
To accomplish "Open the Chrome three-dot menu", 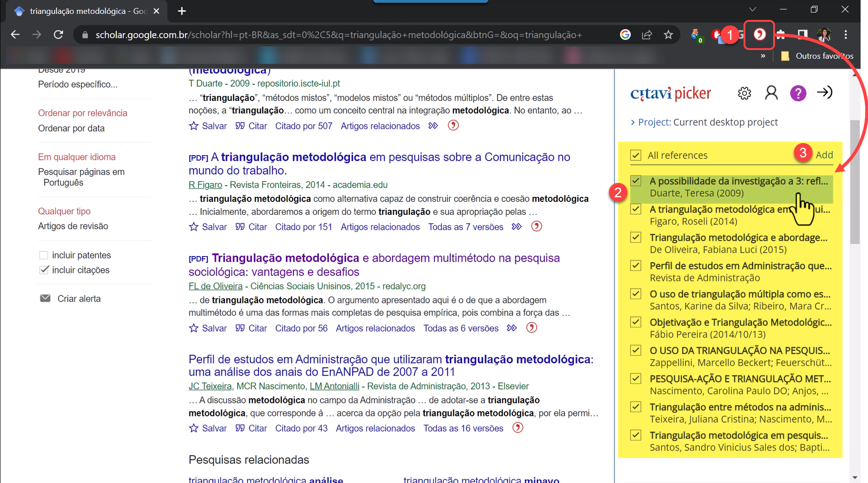I will click(x=846, y=35).
